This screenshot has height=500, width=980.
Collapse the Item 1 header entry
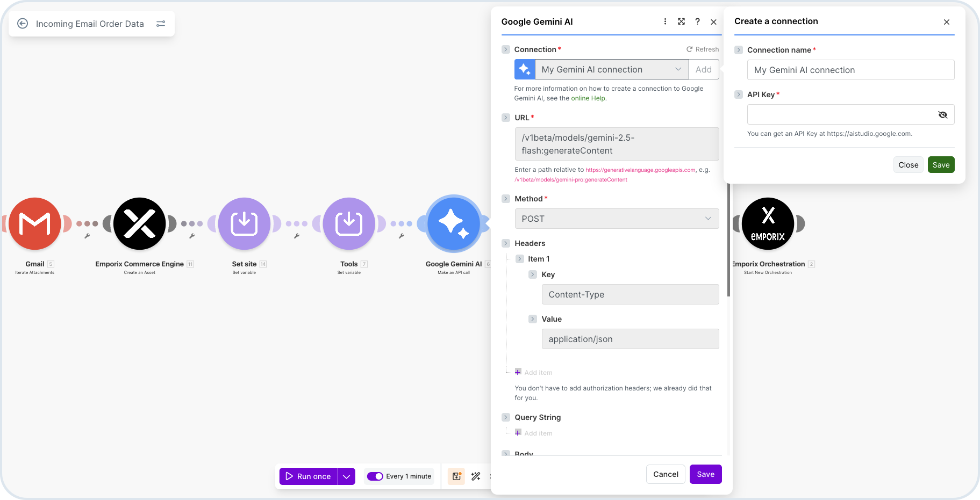pos(520,259)
